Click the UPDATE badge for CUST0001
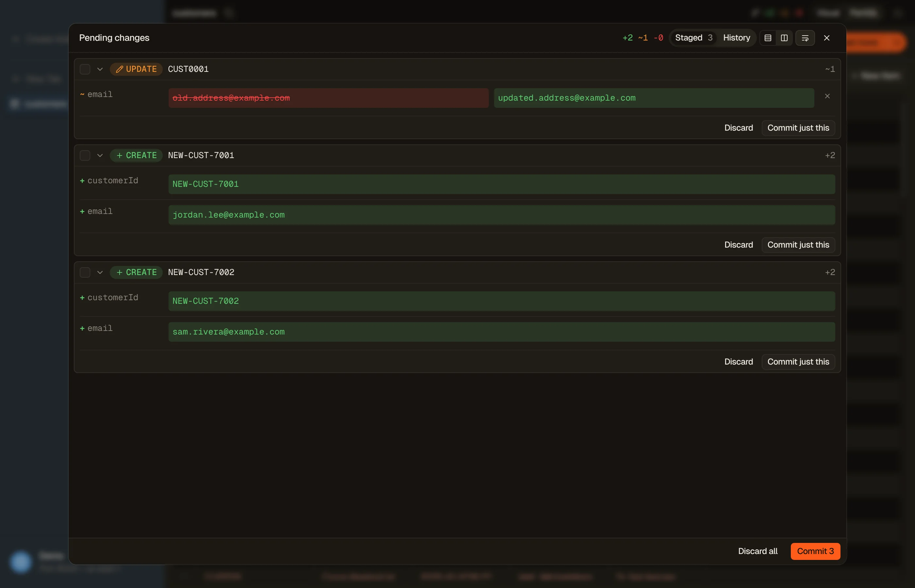 point(136,69)
